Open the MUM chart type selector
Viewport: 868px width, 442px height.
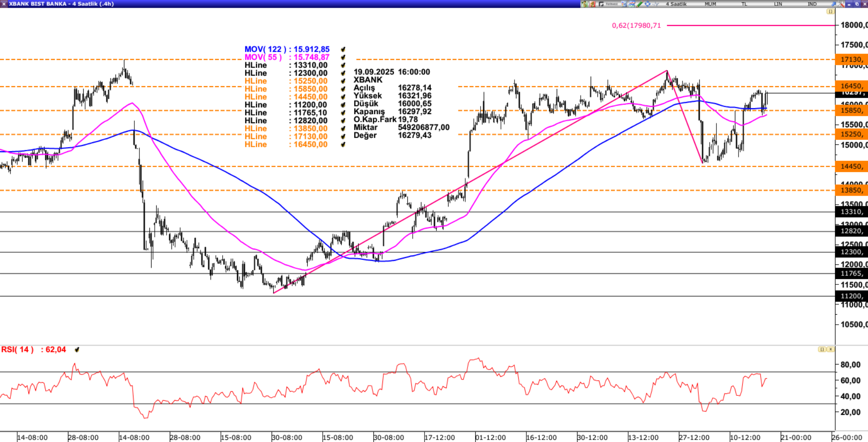[x=711, y=4]
